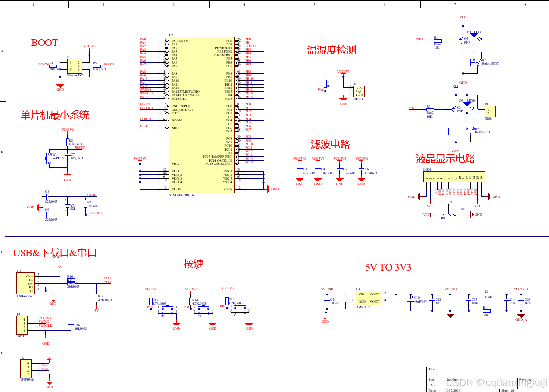The image size is (549, 392).
Task: Click the "5V_USB" net label
Action: (327, 289)
